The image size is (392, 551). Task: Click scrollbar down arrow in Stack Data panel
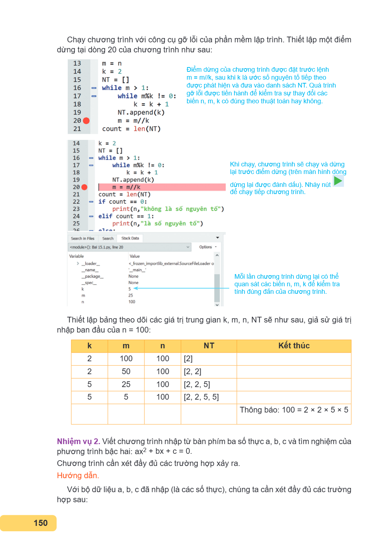point(217,305)
